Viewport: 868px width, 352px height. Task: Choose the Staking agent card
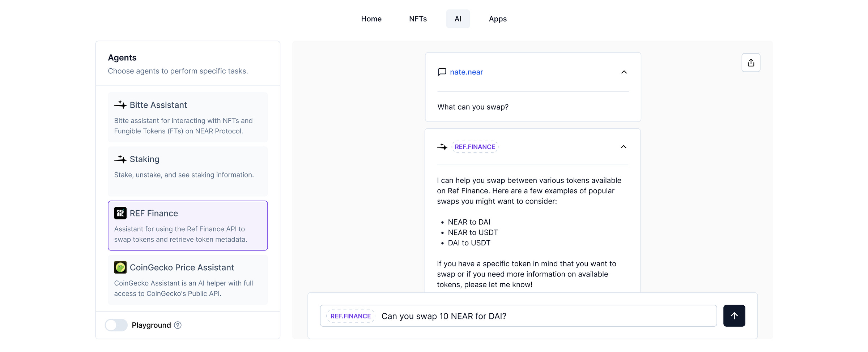(188, 171)
